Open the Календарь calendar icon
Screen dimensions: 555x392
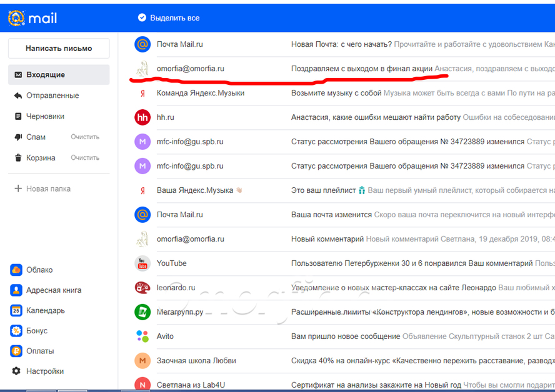pyautogui.click(x=16, y=311)
